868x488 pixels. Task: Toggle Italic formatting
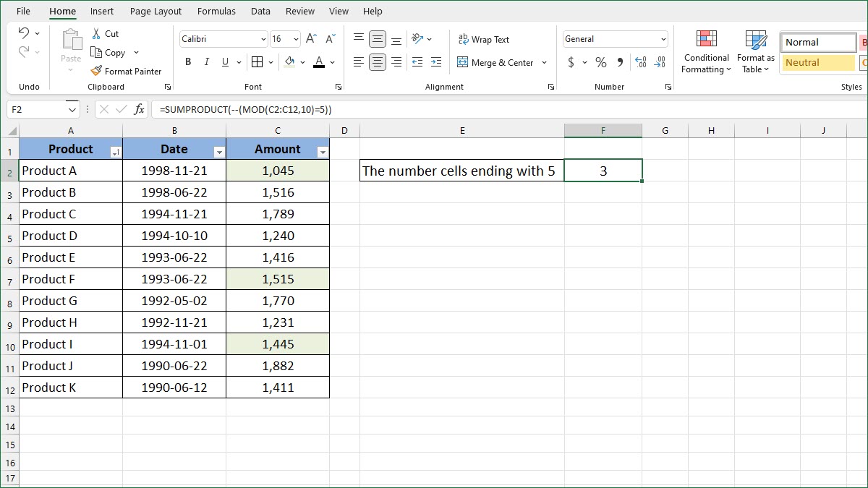(207, 63)
